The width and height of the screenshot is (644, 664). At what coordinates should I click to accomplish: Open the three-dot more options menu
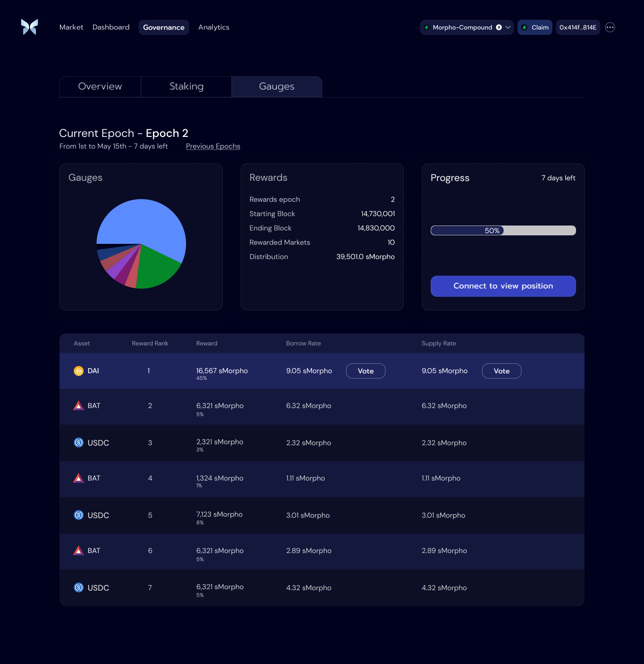[610, 27]
